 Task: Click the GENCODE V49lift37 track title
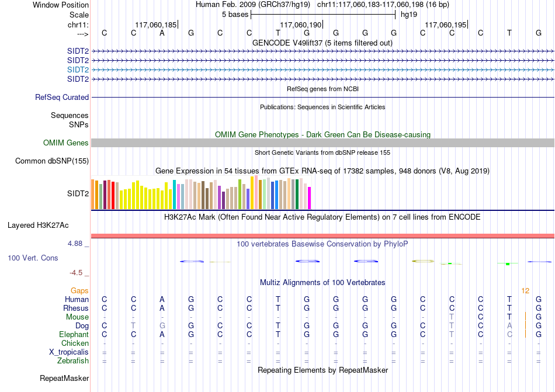(322, 43)
